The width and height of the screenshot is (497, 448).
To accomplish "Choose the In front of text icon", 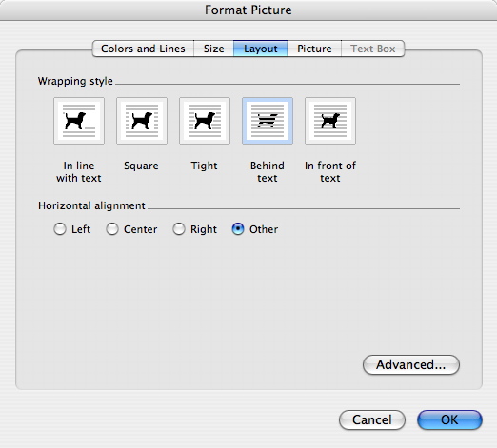I will point(330,121).
